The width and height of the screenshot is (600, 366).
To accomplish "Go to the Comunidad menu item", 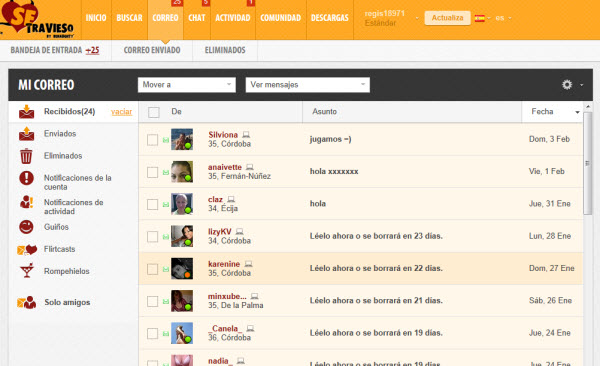I will click(280, 18).
